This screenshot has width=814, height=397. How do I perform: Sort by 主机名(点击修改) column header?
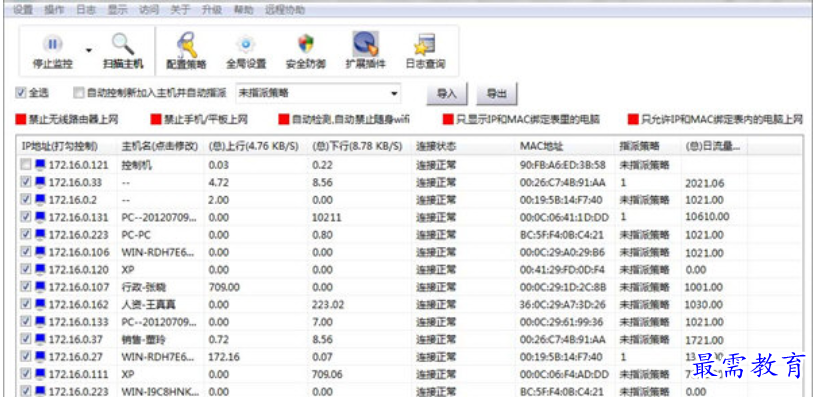click(160, 146)
